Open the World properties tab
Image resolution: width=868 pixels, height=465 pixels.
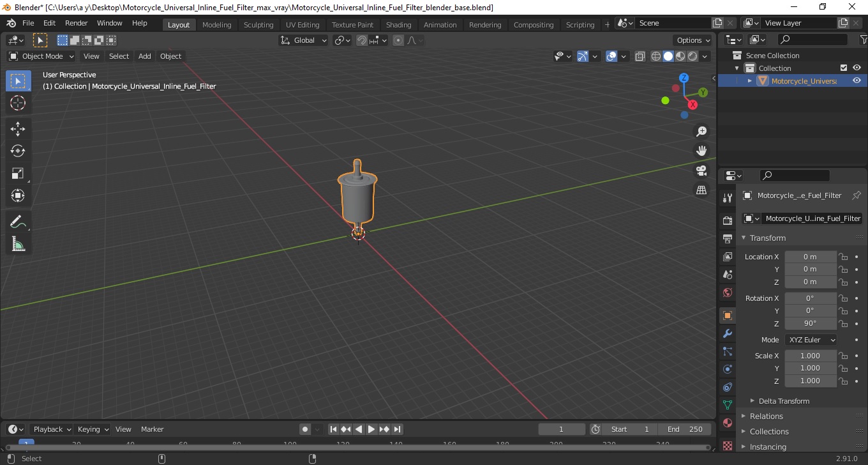pyautogui.click(x=728, y=293)
